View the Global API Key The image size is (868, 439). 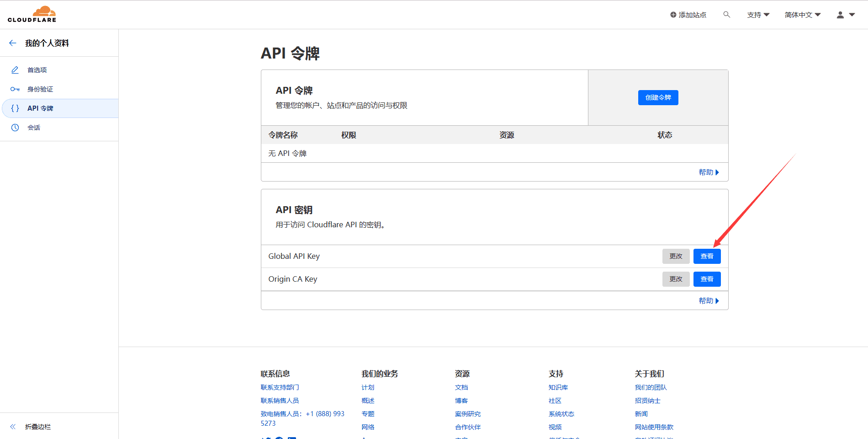(707, 256)
